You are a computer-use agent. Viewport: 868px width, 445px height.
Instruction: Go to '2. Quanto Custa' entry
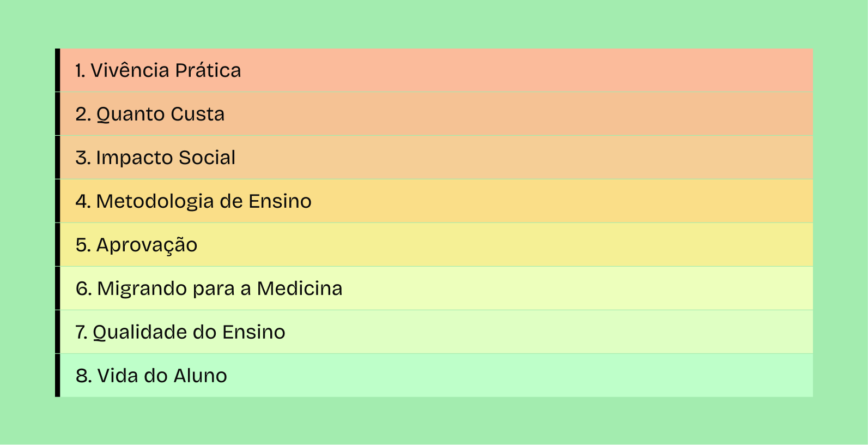coord(150,114)
